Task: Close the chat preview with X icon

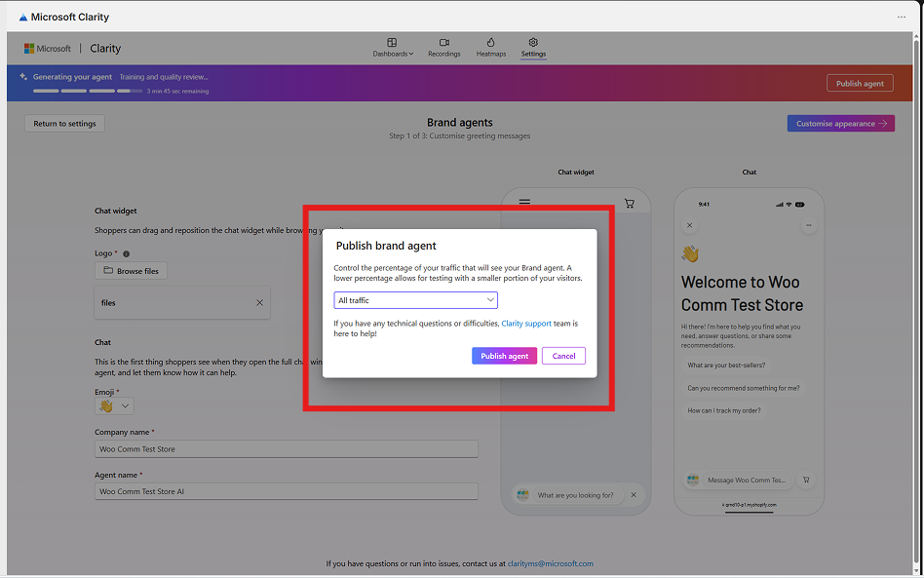Action: [x=689, y=225]
